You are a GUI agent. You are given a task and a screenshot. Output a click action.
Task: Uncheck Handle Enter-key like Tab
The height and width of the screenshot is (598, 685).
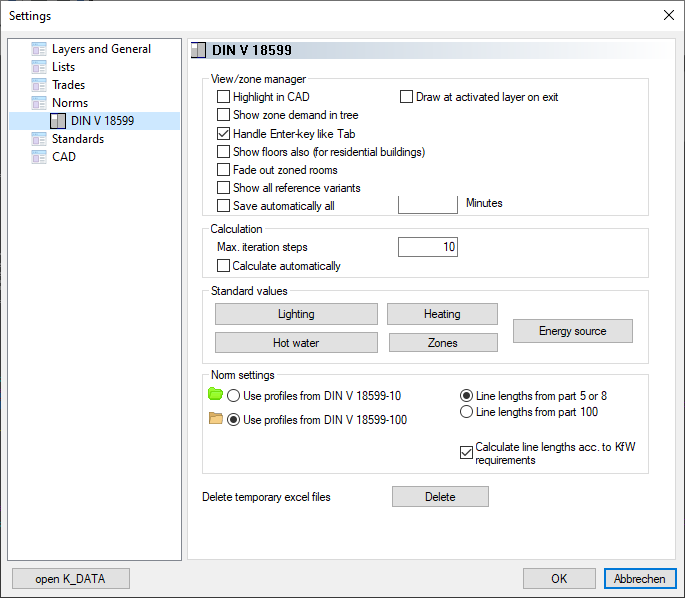coord(223,133)
